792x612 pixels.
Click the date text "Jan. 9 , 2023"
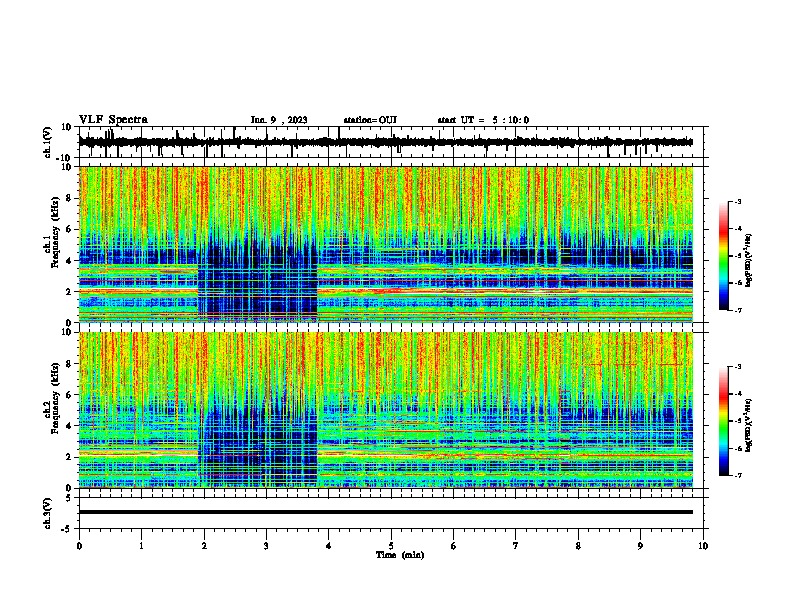[x=279, y=120]
